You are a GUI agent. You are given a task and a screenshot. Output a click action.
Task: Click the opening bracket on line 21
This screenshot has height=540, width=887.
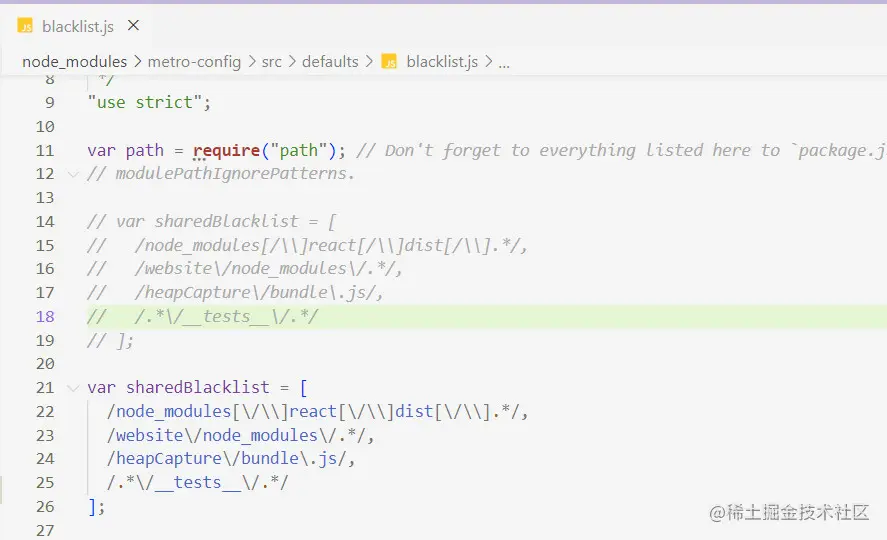coord(303,388)
